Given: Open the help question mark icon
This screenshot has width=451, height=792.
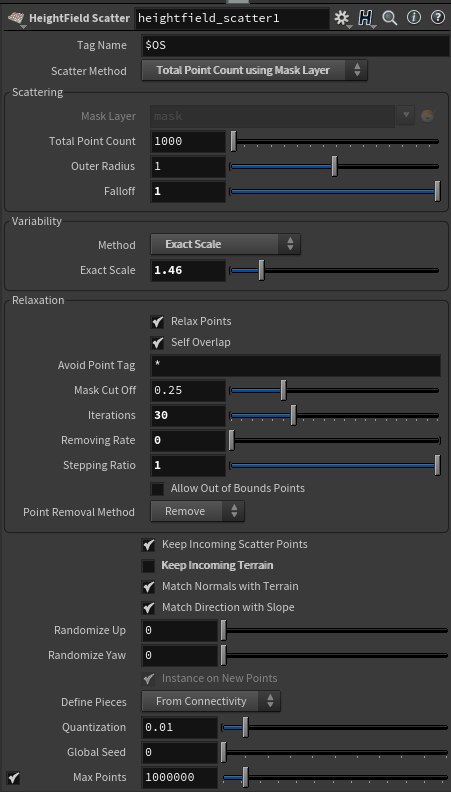Looking at the screenshot, I should (437, 18).
